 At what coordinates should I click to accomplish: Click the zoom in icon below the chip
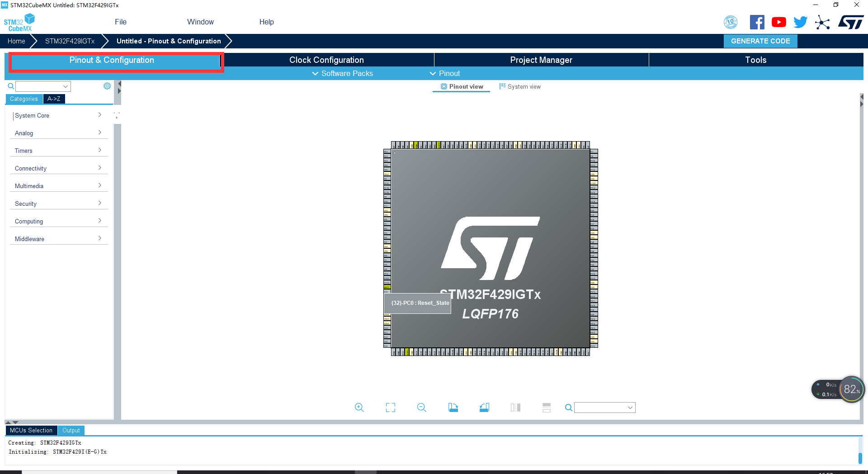click(359, 407)
